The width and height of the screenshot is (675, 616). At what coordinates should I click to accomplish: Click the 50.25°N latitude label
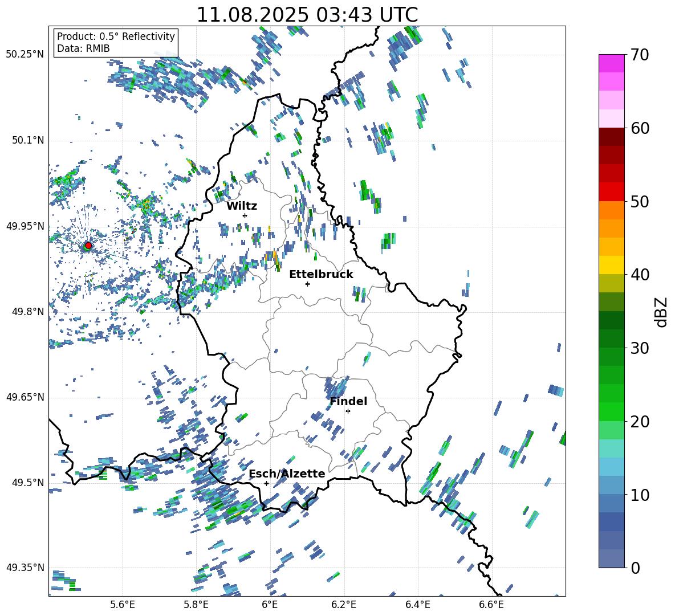point(25,55)
